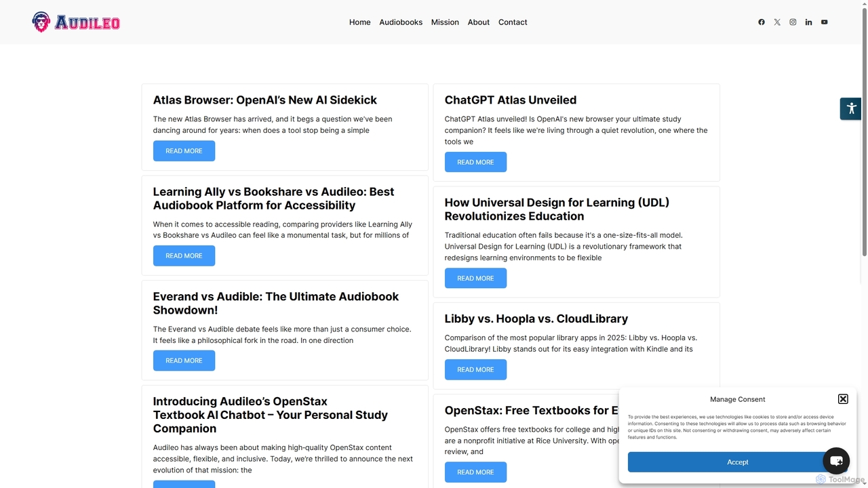868x488 pixels.
Task: Open the YouTube social icon
Action: point(825,22)
